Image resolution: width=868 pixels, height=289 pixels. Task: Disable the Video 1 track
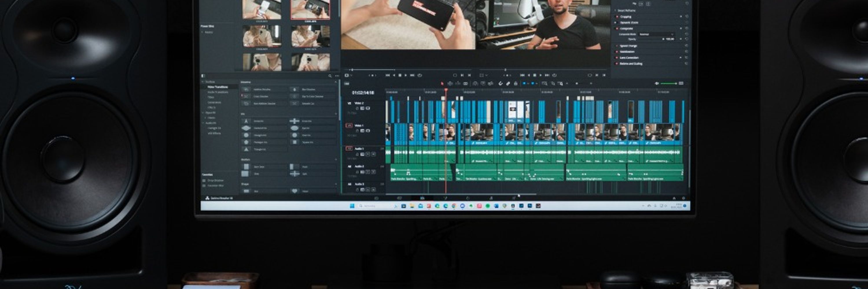(x=368, y=131)
